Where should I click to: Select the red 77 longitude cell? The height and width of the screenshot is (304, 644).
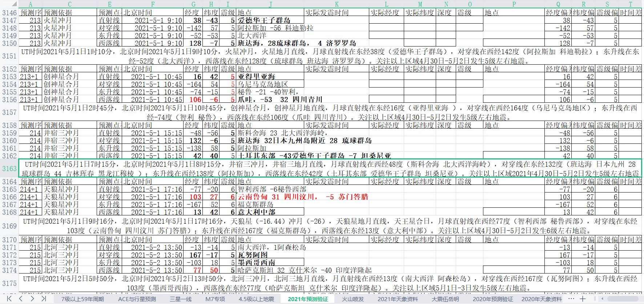coord(193,270)
